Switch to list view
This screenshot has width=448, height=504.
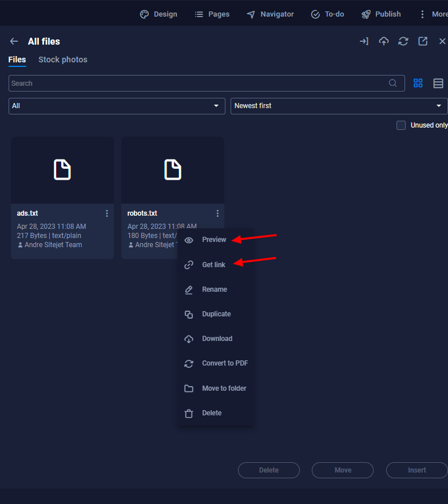(x=438, y=84)
